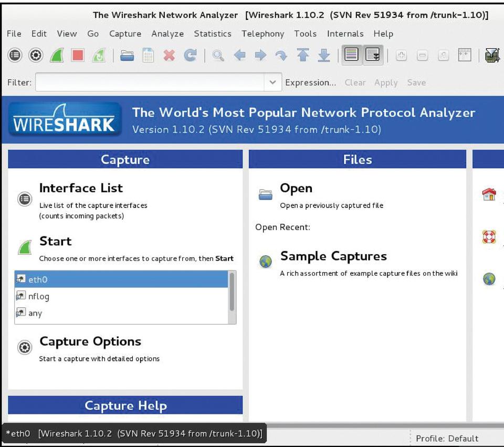Screen dimensions: 504x447
Task: Click the find packet magnifier icon
Action: [x=218, y=55]
